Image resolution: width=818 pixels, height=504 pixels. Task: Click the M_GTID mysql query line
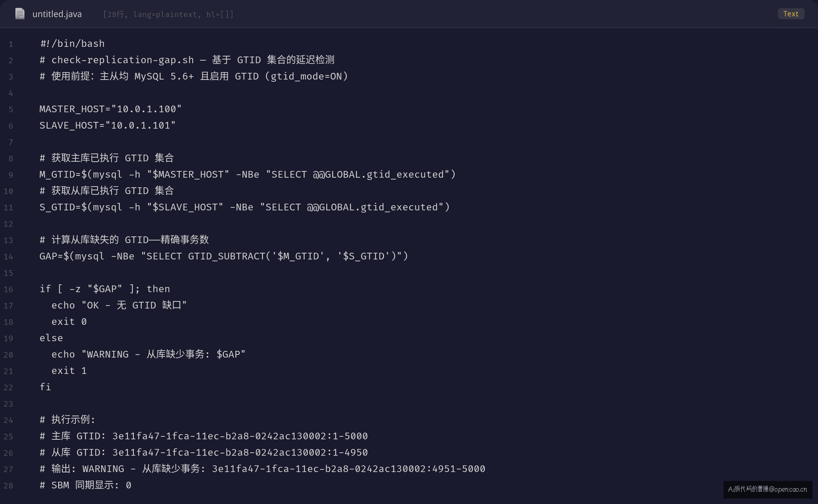coord(248,175)
